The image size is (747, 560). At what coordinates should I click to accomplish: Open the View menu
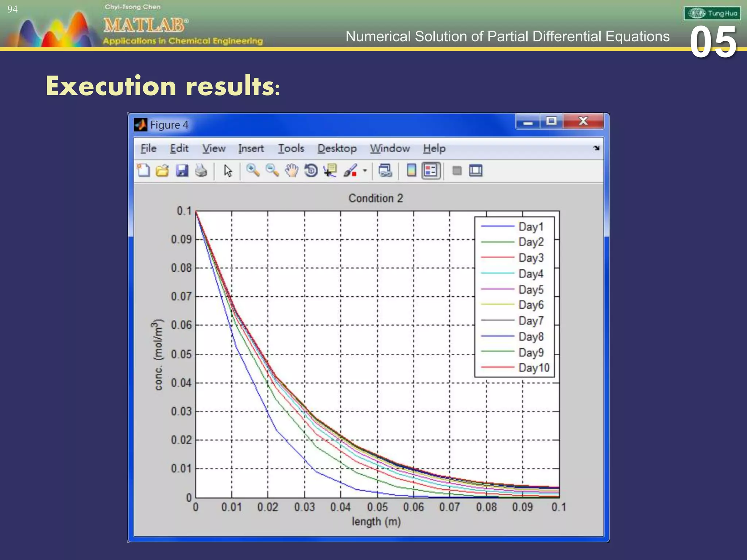point(214,148)
